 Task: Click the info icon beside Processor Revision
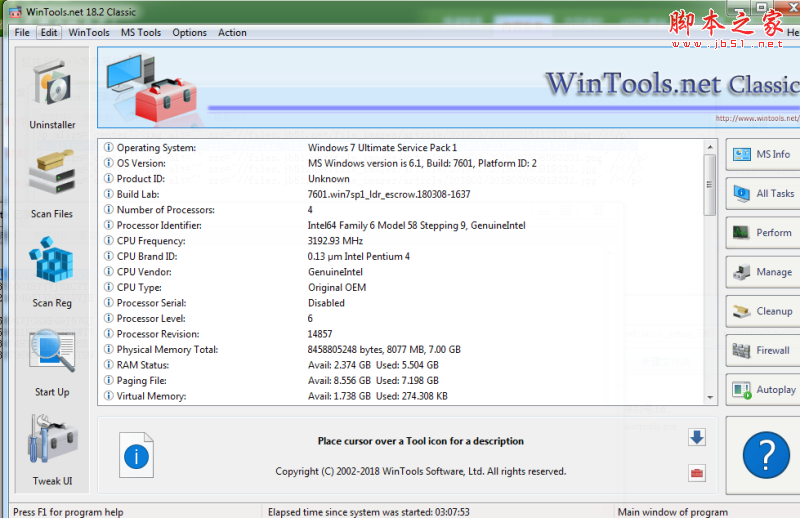pos(109,334)
